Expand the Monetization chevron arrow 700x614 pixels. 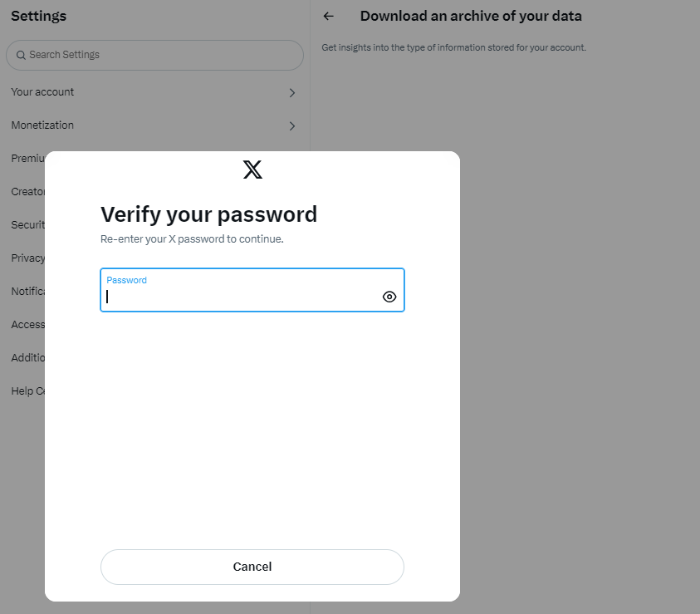(x=292, y=126)
